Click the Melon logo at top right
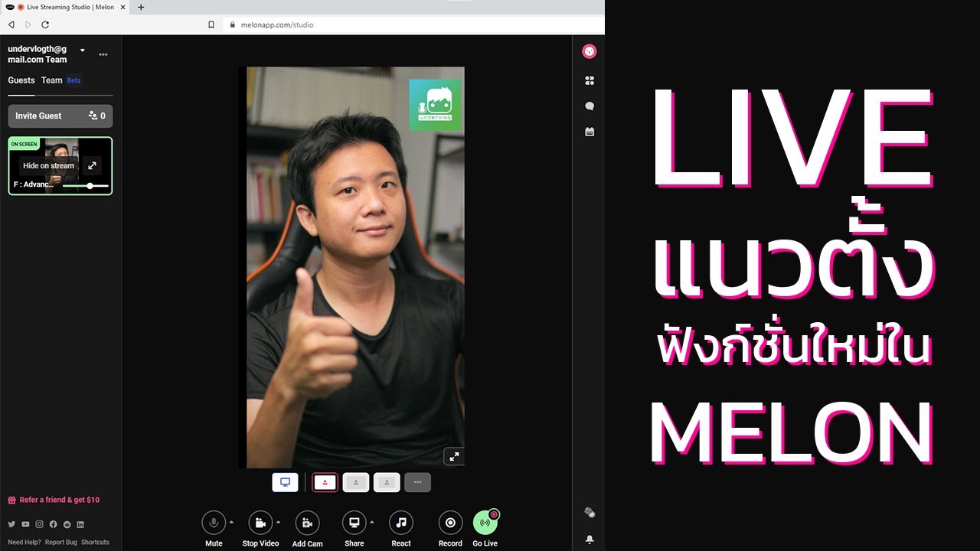Screen dimensions: 980x551 coord(588,51)
